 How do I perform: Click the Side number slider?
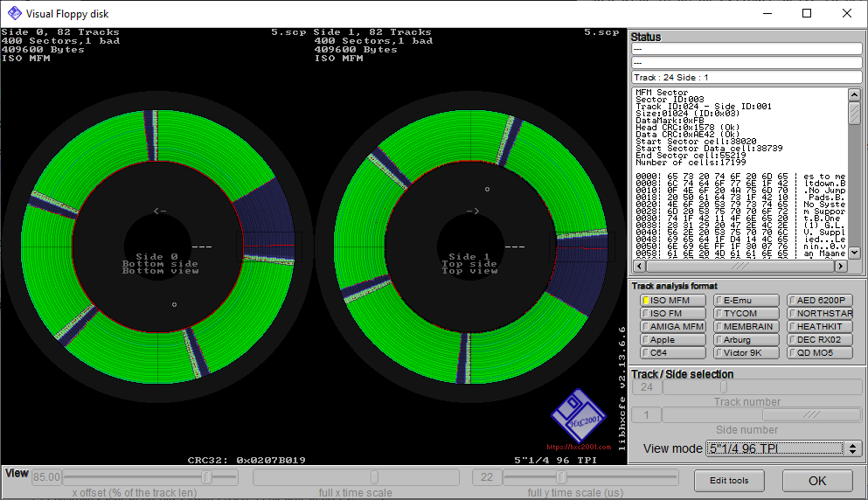pyautogui.click(x=762, y=414)
